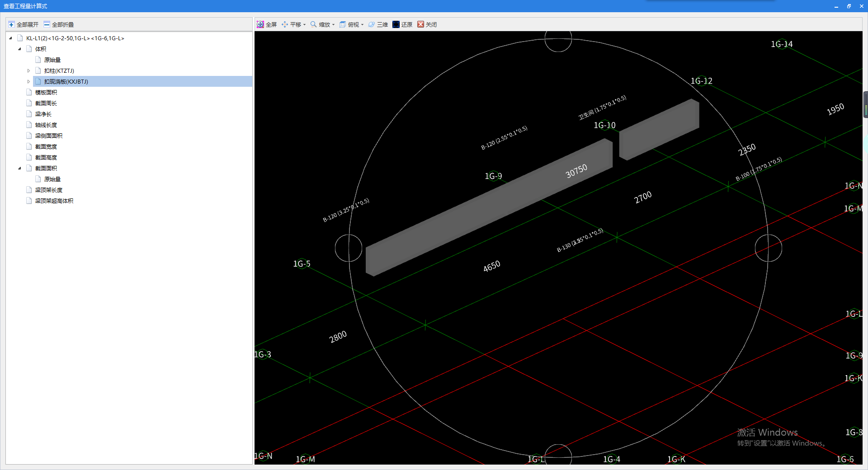Collapse the 截面面积 tree node
This screenshot has width=868, height=470.
coord(20,169)
